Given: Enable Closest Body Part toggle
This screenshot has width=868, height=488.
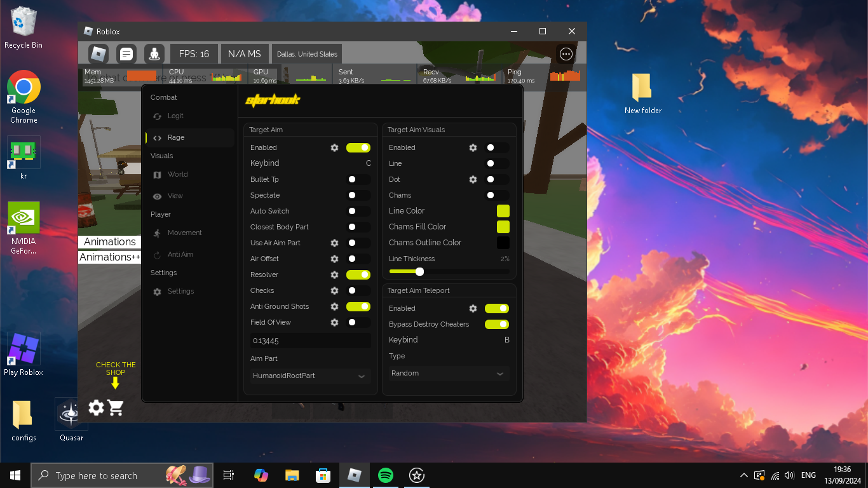Looking at the screenshot, I should [358, 227].
